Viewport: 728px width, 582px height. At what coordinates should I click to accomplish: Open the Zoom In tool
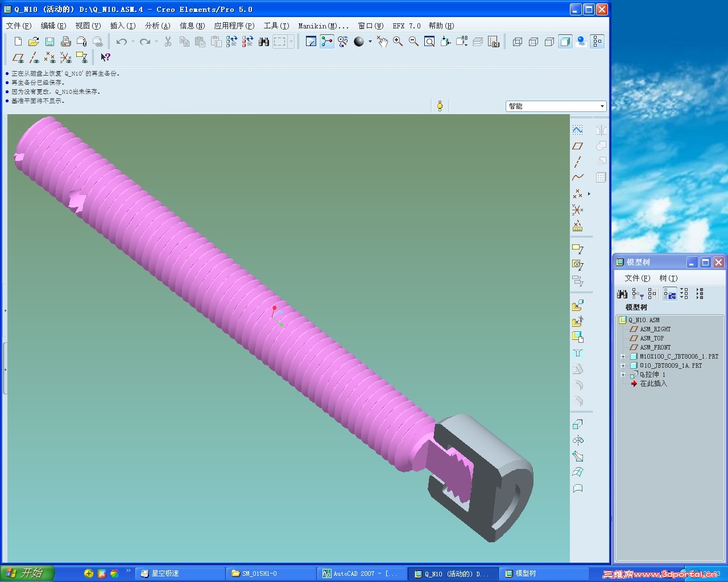tap(398, 41)
